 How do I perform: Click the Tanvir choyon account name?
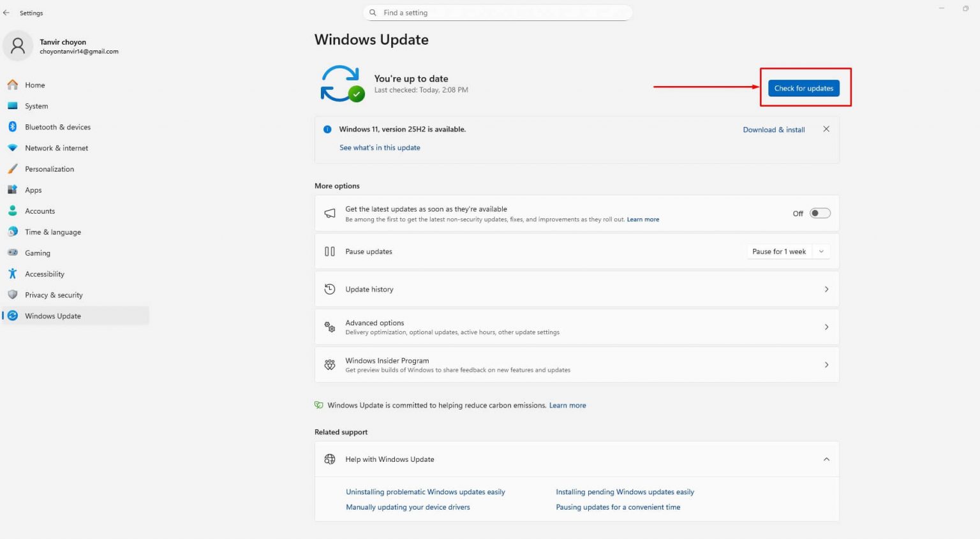pos(63,42)
